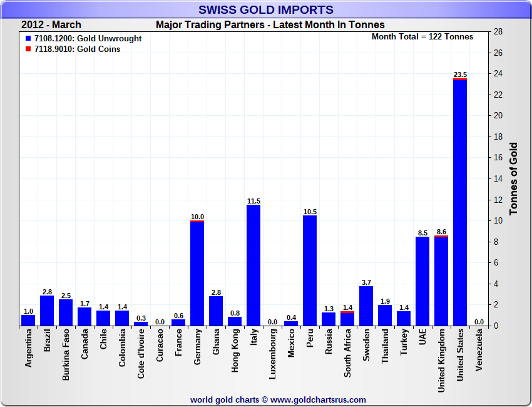Click the Tonnes of Gold axis title
This screenshot has height=407, width=532.
coord(513,178)
